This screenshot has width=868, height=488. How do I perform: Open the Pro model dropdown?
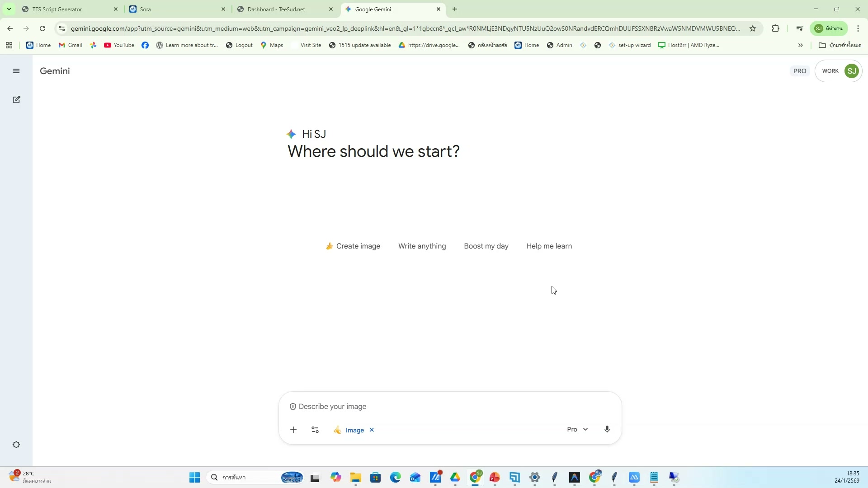point(577,429)
